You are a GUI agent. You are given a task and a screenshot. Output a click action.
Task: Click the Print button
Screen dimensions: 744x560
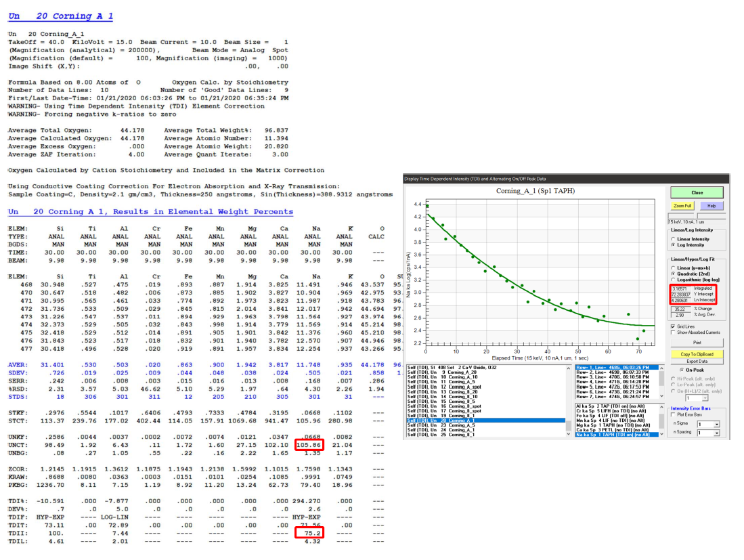tap(697, 343)
